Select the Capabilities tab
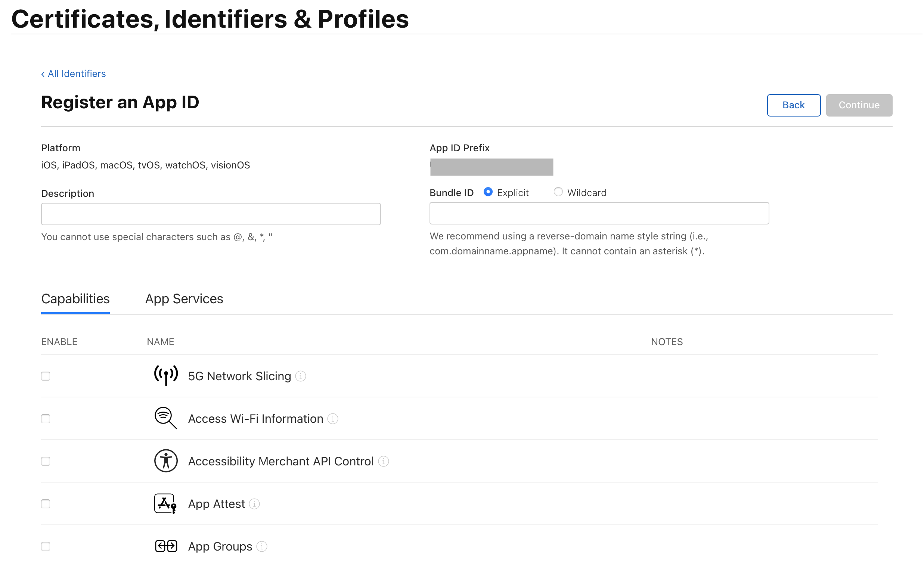Image resolution: width=924 pixels, height=561 pixels. tap(75, 299)
